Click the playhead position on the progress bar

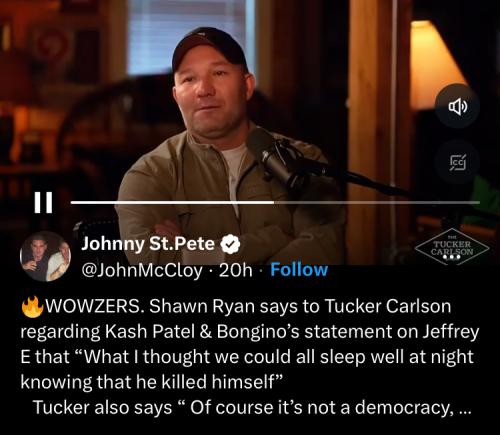point(274,202)
